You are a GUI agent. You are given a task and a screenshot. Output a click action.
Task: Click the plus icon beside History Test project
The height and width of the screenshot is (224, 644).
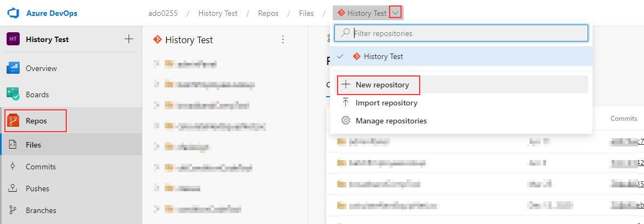pyautogui.click(x=129, y=39)
